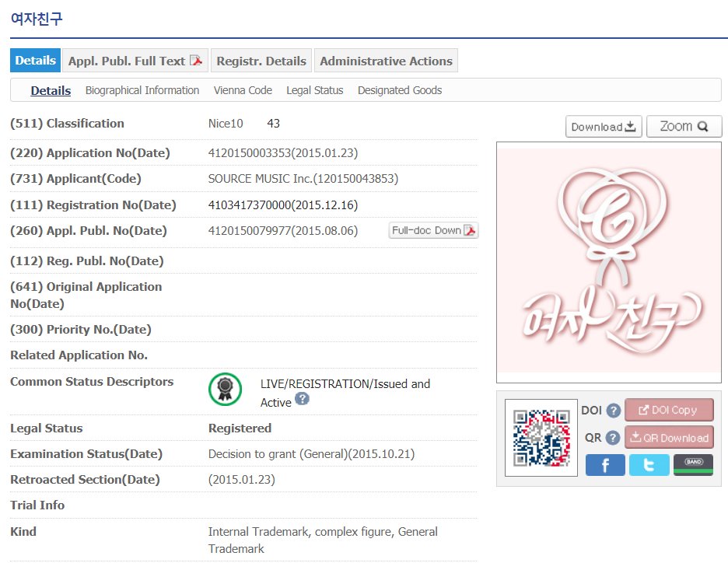Click 'LIVE/REGISTRATION/Issued and Active' status text
This screenshot has height=563, width=728.
[345, 393]
